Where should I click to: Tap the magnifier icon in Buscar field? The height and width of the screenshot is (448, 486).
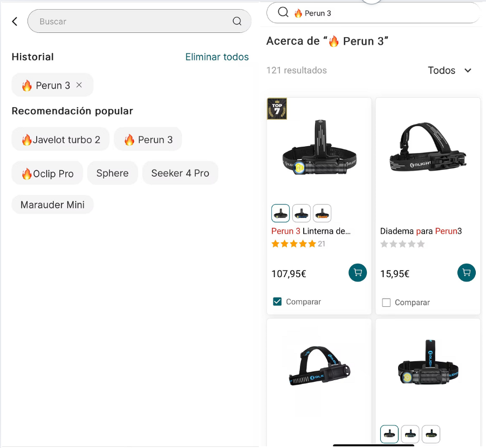[237, 22]
